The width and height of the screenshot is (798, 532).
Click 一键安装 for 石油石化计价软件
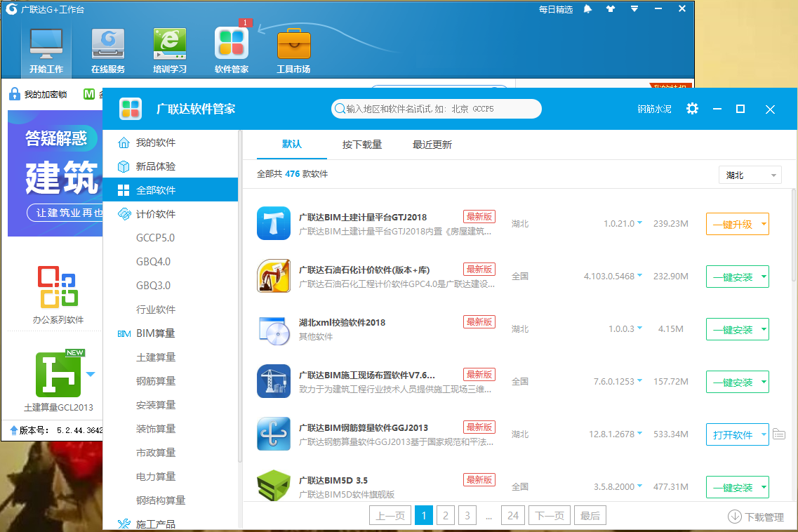[x=732, y=277]
